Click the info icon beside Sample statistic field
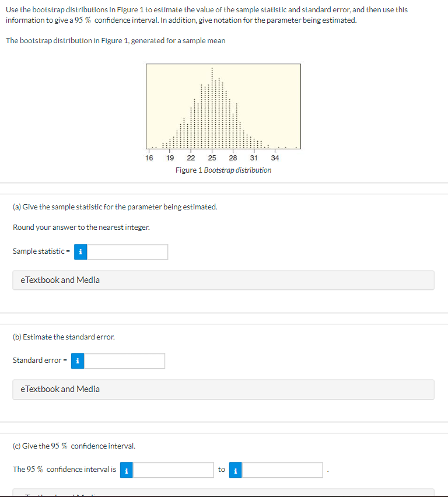Screen dimensions: 448x497 click(x=80, y=251)
